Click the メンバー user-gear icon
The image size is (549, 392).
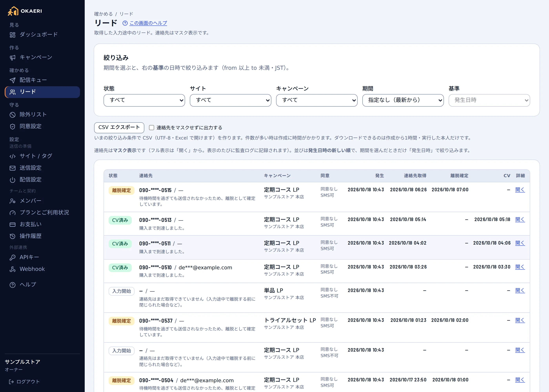pos(13,201)
